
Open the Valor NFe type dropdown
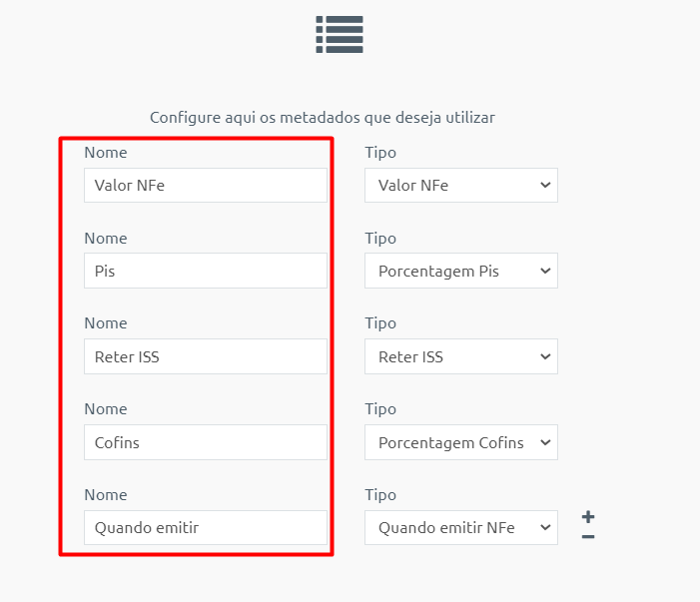[461, 186]
